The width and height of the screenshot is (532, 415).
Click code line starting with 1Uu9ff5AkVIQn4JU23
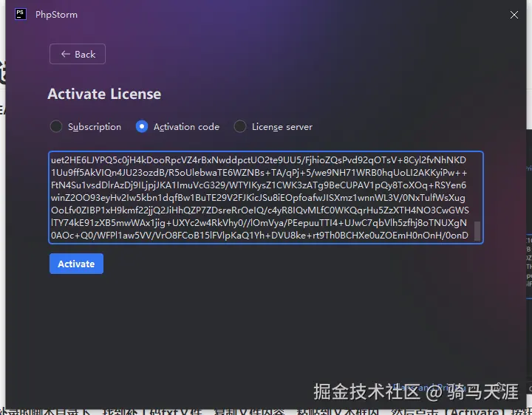click(x=259, y=173)
